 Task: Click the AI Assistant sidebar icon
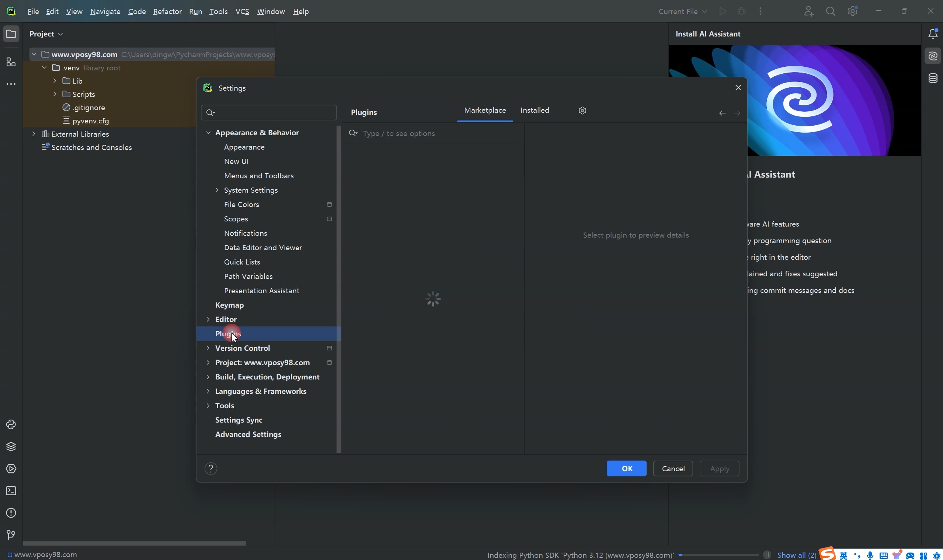pyautogui.click(x=933, y=56)
